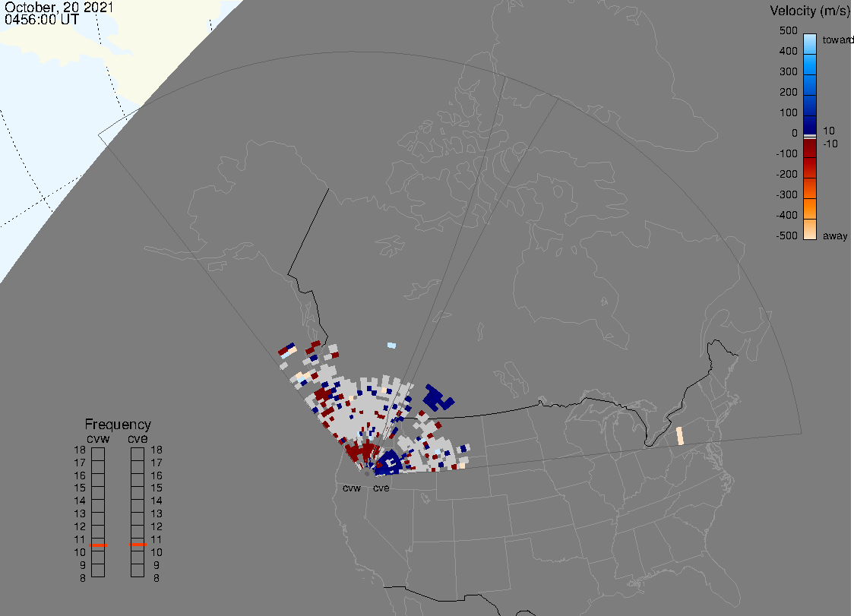The image size is (854, 616).
Task: Click the red frequency marker on cve bar
Action: coord(138,545)
